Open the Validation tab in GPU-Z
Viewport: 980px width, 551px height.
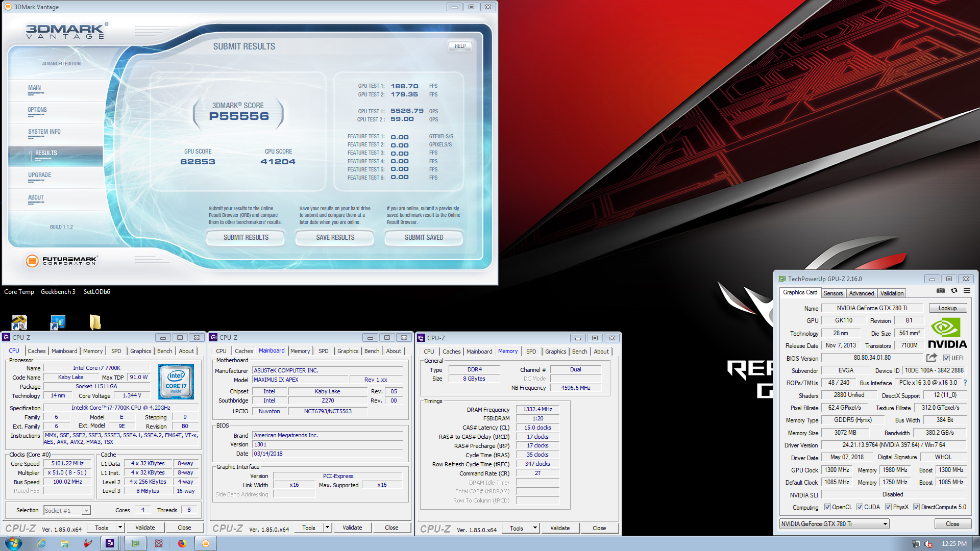(x=892, y=293)
